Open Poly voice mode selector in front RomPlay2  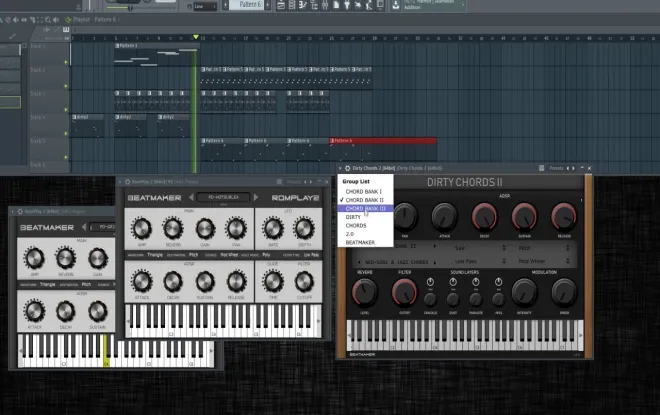point(266,255)
